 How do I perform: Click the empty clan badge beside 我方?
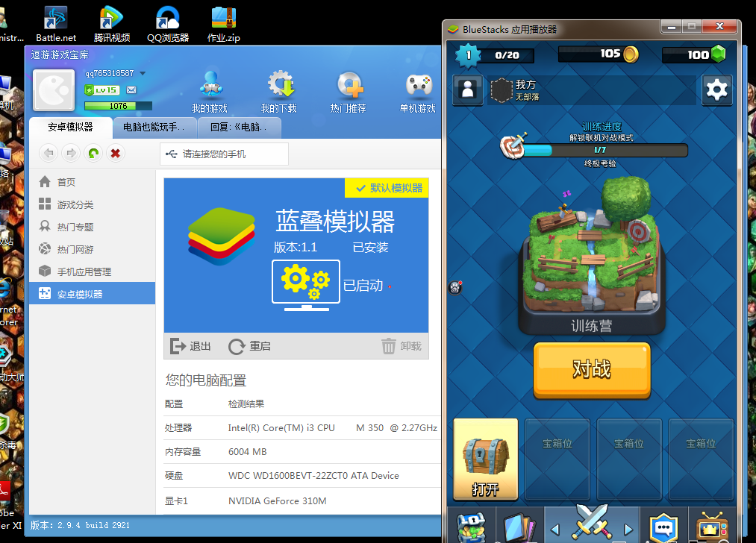502,90
